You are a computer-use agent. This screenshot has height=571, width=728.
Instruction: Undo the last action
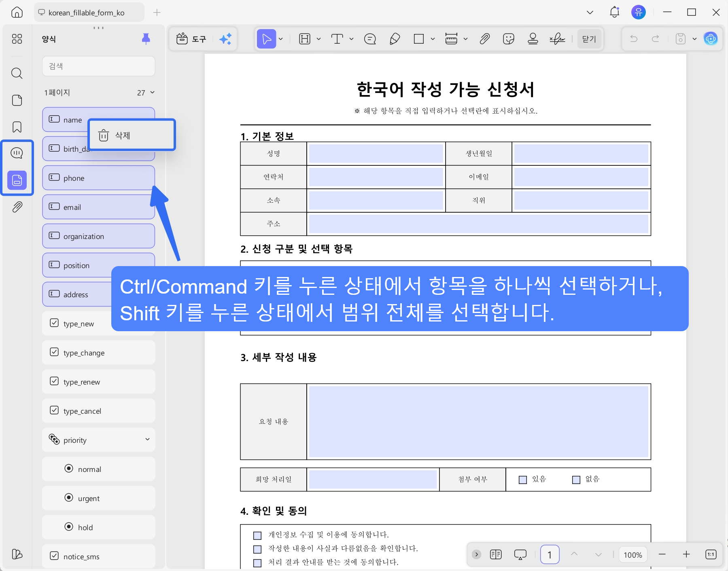tap(634, 39)
